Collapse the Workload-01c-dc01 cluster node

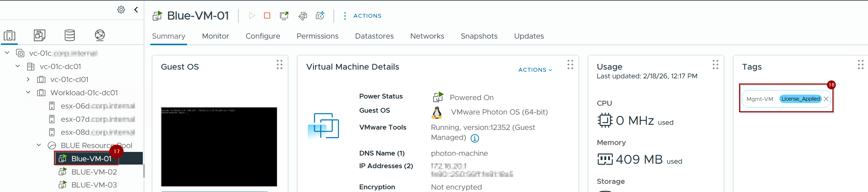point(28,93)
